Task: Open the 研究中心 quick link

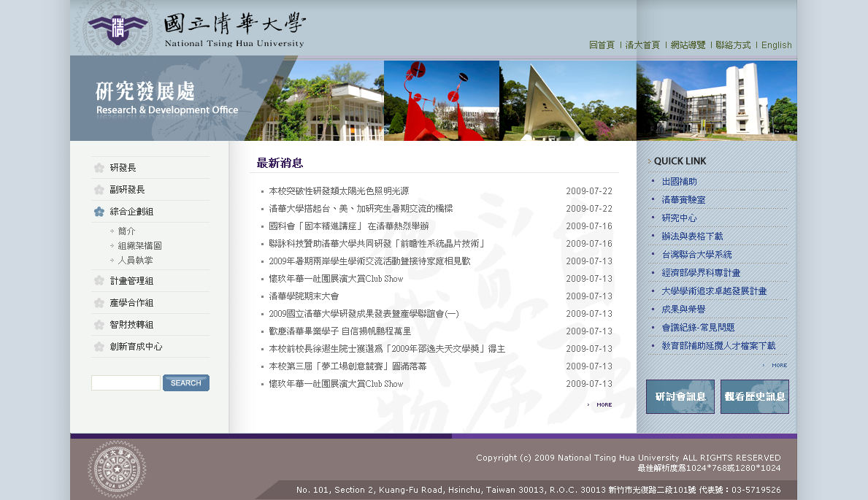Action: tap(679, 218)
